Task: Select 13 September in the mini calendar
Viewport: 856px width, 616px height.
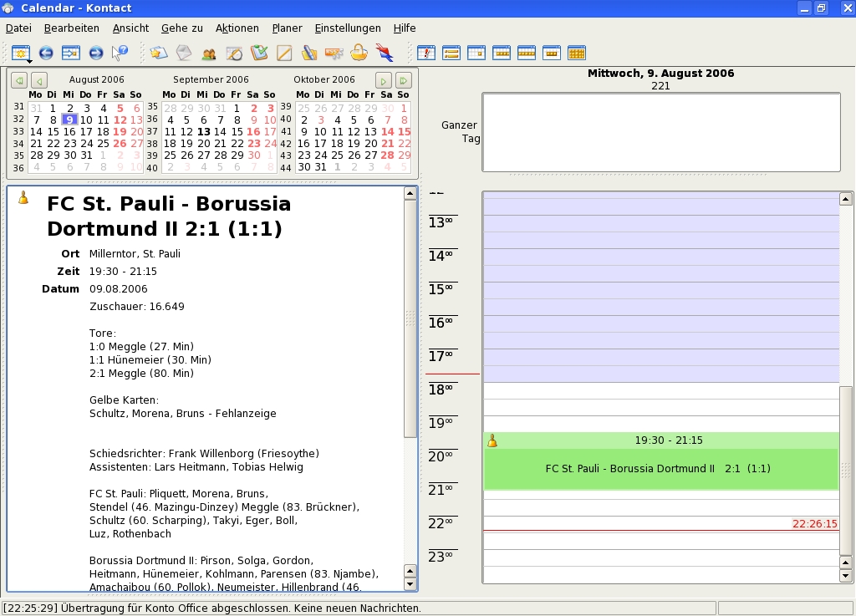Action: click(204, 131)
